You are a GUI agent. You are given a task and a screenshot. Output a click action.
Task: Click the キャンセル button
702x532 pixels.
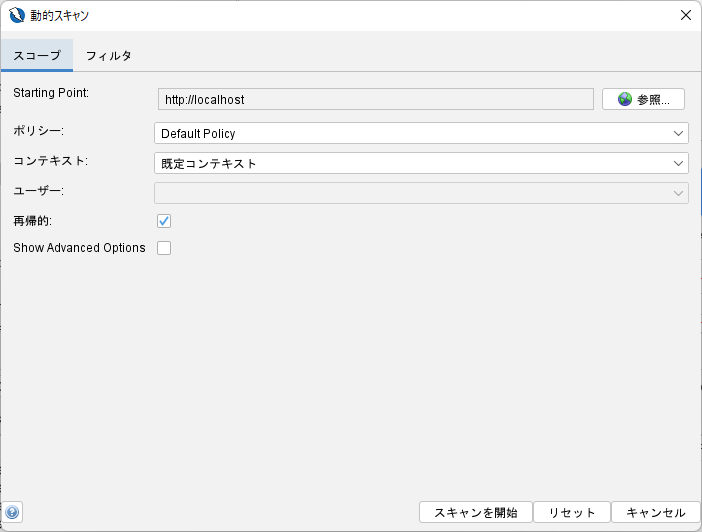(x=655, y=512)
